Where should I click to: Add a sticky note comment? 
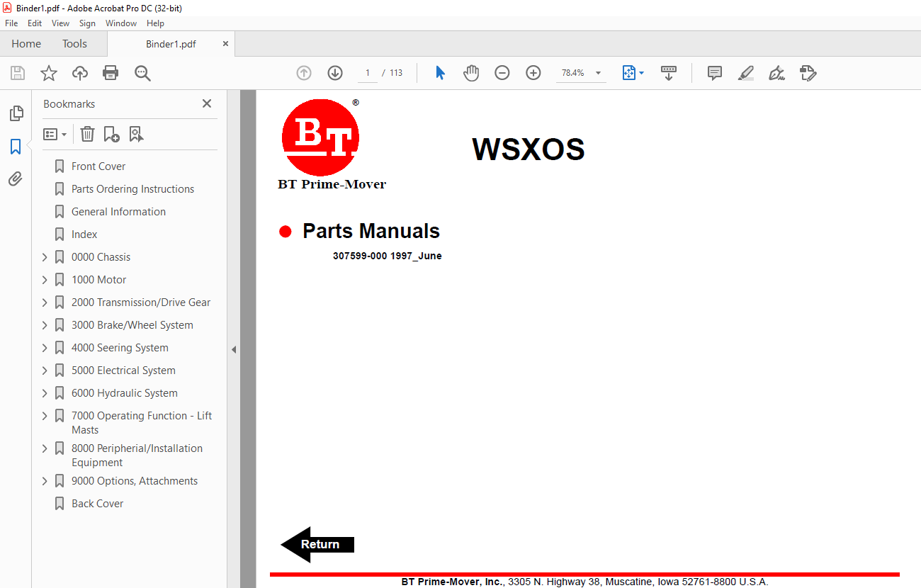pyautogui.click(x=715, y=73)
